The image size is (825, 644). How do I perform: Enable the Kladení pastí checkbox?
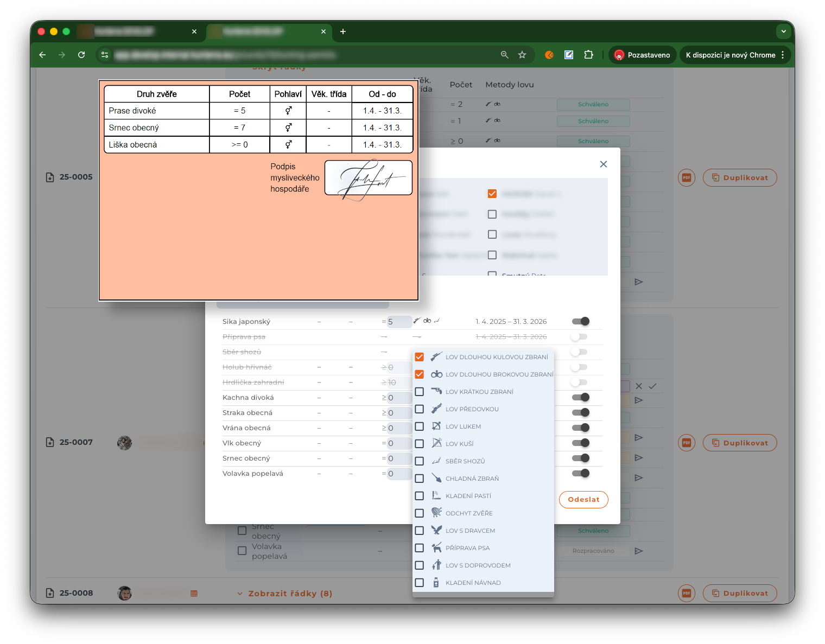(x=419, y=496)
